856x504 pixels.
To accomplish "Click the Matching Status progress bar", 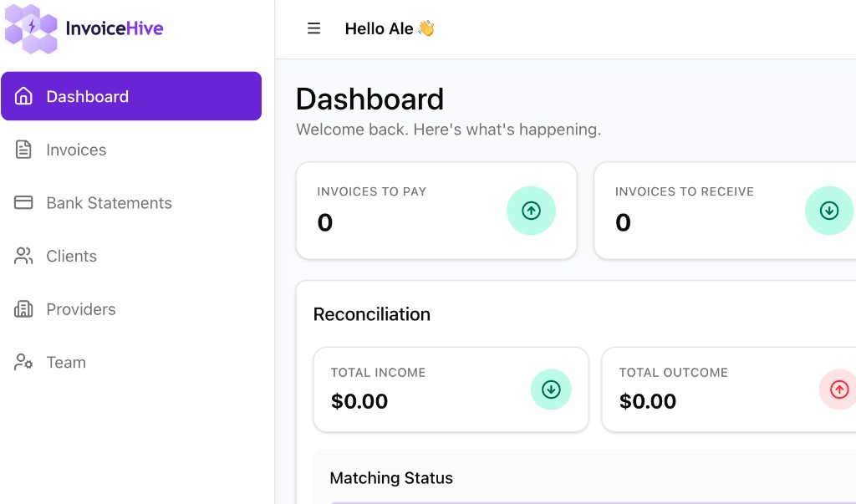I will [585, 500].
